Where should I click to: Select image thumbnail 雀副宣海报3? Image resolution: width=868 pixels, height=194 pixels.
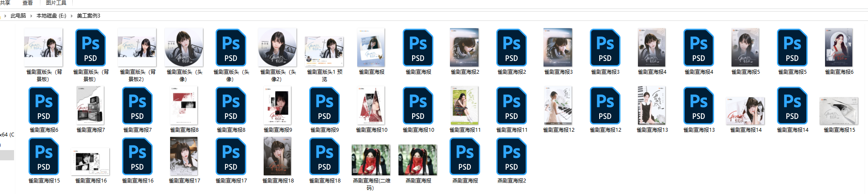point(558,47)
